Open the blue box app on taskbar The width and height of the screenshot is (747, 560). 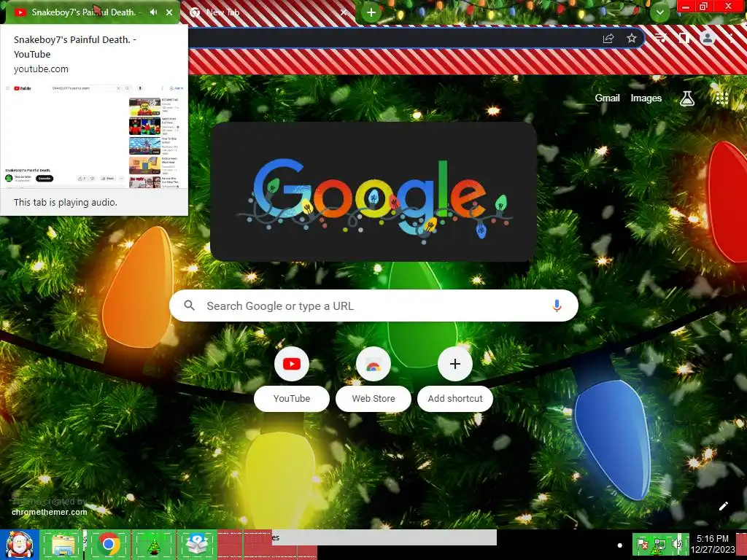(x=198, y=545)
